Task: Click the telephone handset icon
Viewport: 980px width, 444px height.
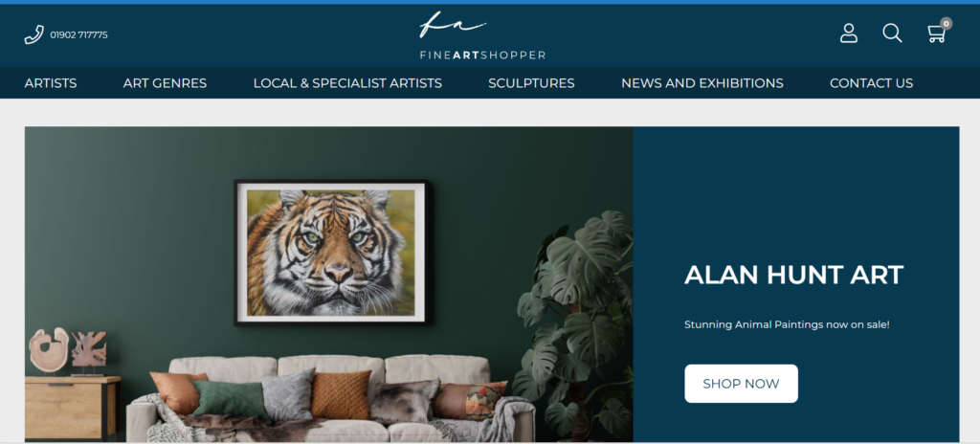Action: 33,34
